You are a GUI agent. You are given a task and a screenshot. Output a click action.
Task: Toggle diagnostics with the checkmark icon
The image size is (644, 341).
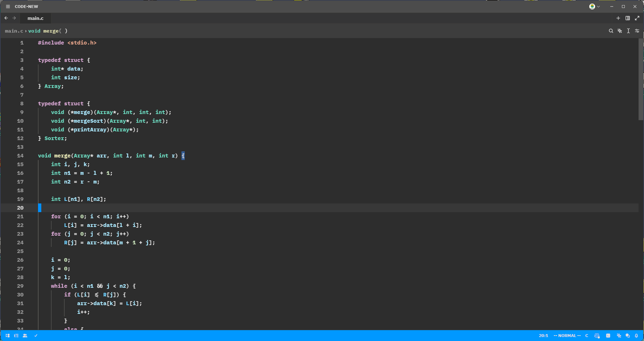coord(36,336)
